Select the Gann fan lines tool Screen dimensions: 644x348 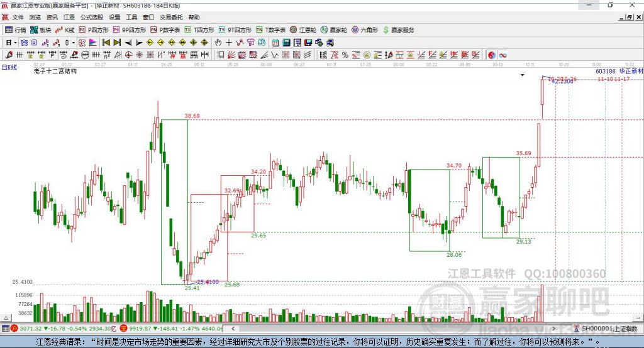231,55
